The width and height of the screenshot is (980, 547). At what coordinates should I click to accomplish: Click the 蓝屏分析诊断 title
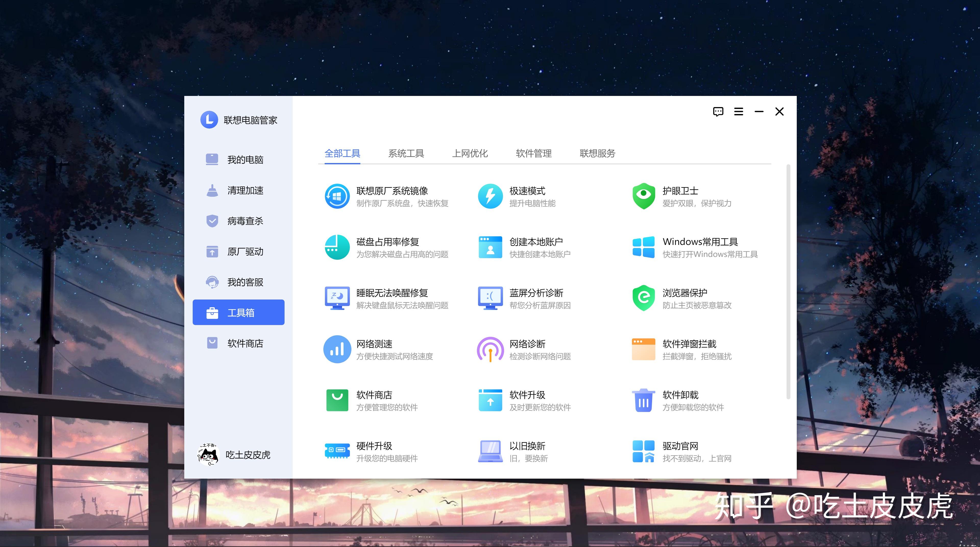click(536, 293)
